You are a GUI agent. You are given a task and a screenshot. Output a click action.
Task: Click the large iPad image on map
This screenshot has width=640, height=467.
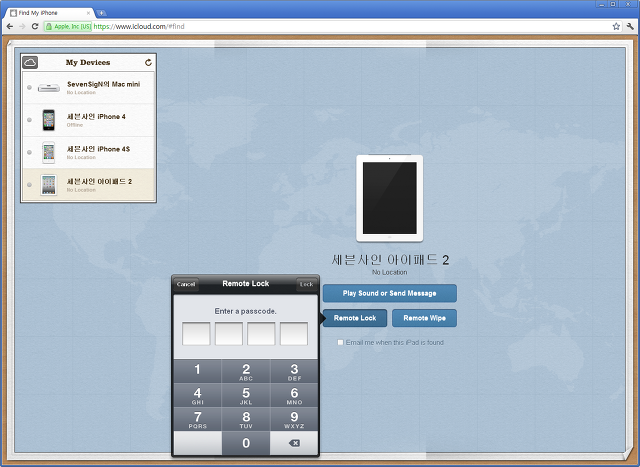[x=389, y=198]
